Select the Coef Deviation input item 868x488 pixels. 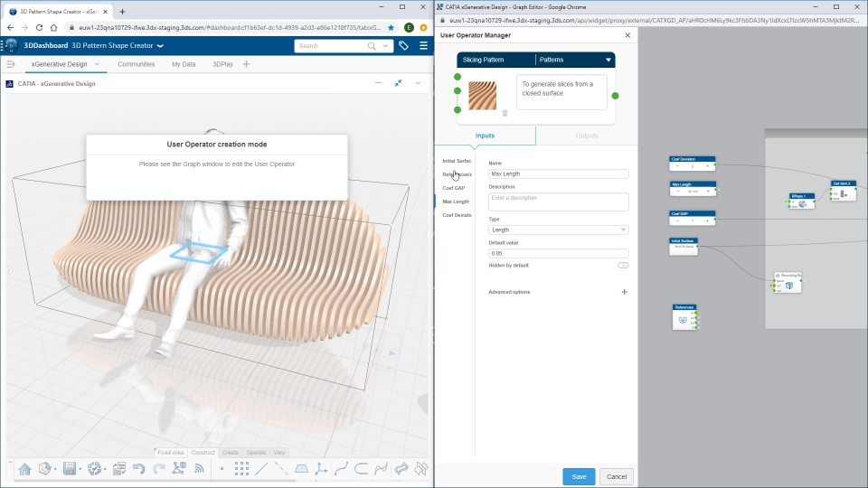click(x=457, y=215)
